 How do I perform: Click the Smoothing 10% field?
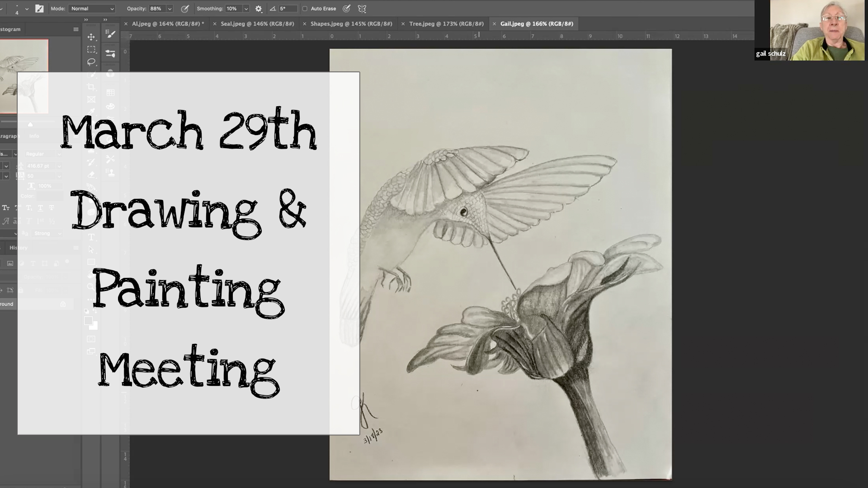point(234,9)
